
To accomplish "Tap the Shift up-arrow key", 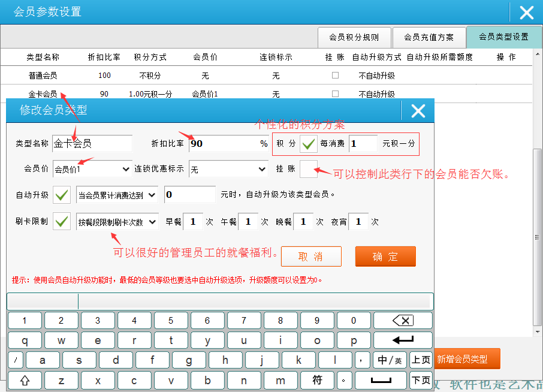I will pyautogui.click(x=25, y=380).
